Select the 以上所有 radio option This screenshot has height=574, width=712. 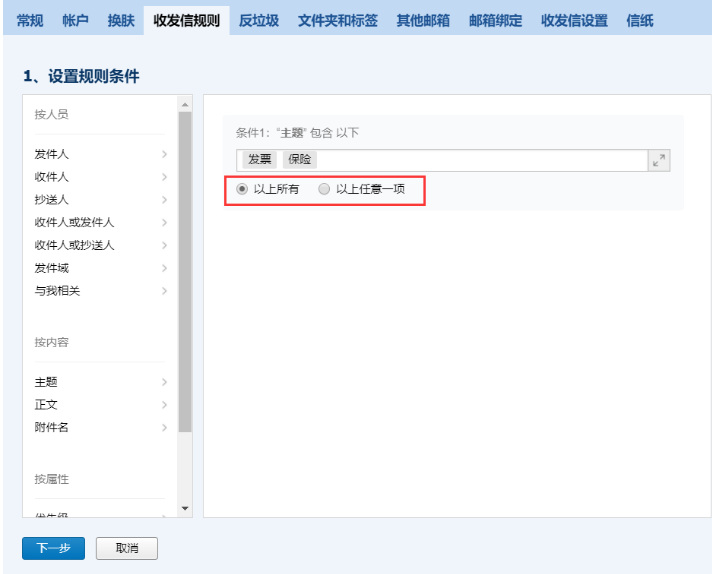point(241,189)
